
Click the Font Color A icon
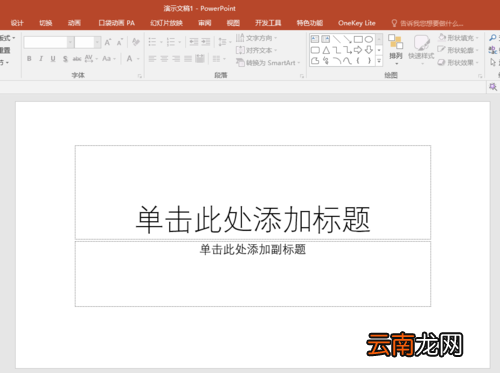130,59
